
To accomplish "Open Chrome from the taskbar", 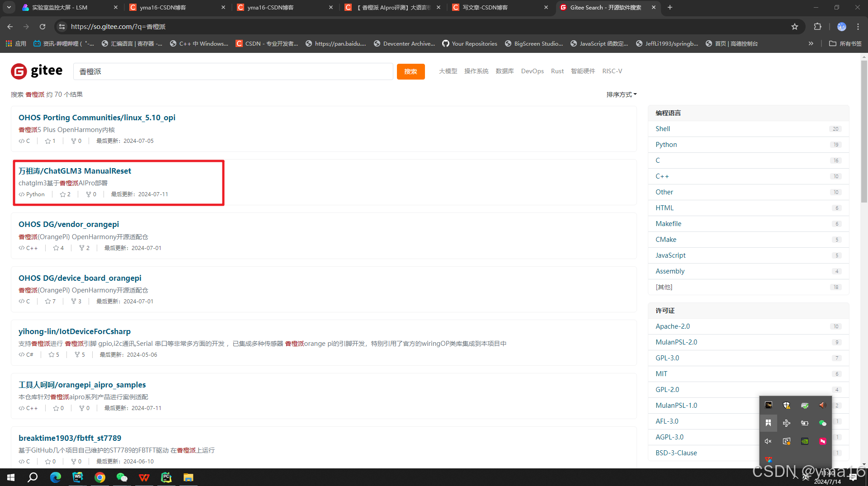I will tap(100, 477).
